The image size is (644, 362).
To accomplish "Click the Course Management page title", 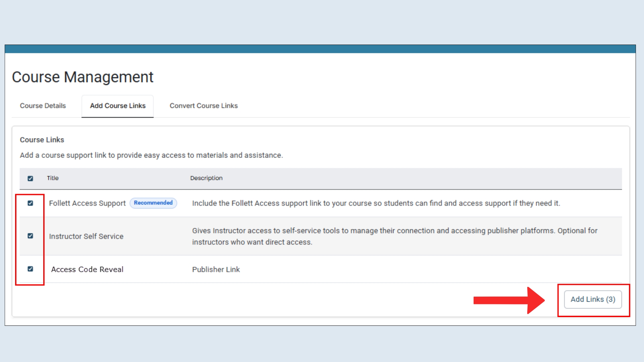I will point(83,77).
